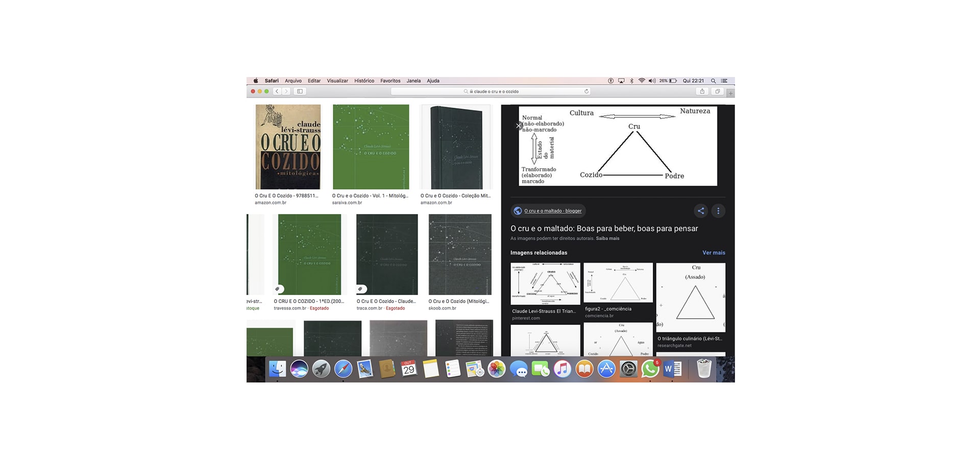Open 'O cru e o maltado - blogger' source link
Screen dimensions: 980x459
548,211
